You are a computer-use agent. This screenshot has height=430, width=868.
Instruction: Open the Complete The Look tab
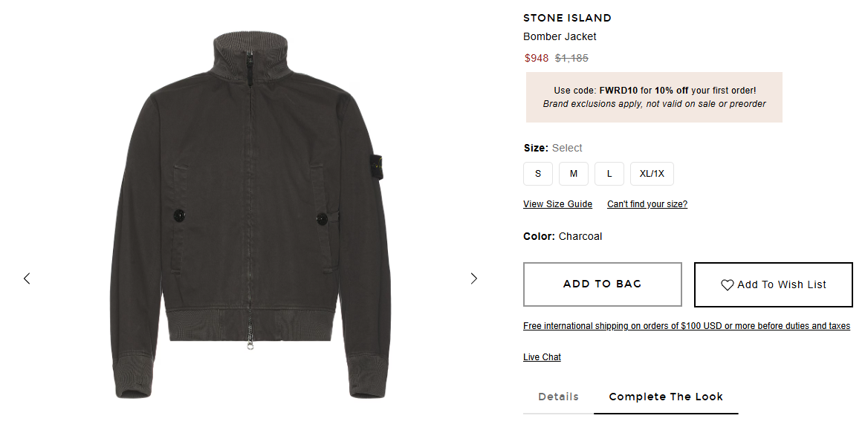[x=665, y=397]
